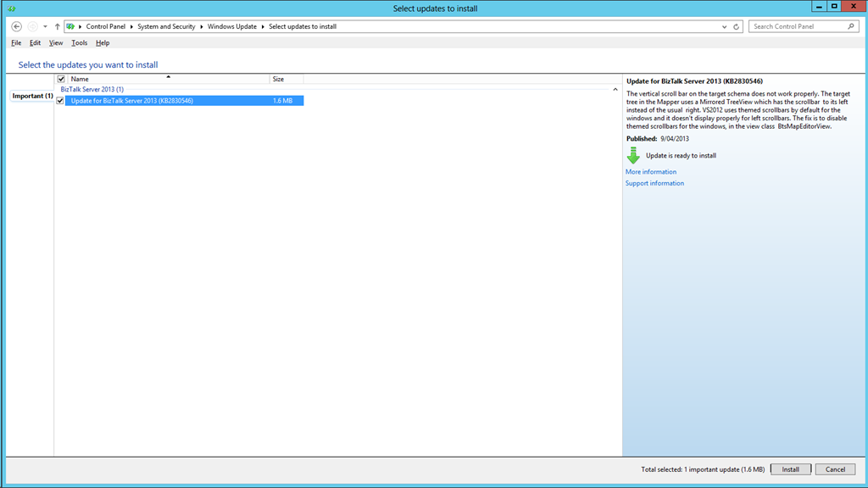The image size is (868, 488).
Task: Click the Forward navigation arrow
Action: click(33, 26)
